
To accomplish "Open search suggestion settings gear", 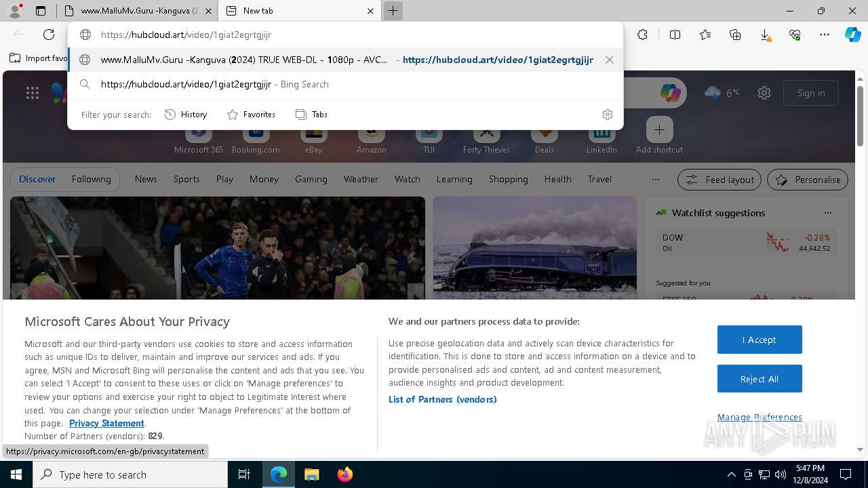I will tap(608, 115).
